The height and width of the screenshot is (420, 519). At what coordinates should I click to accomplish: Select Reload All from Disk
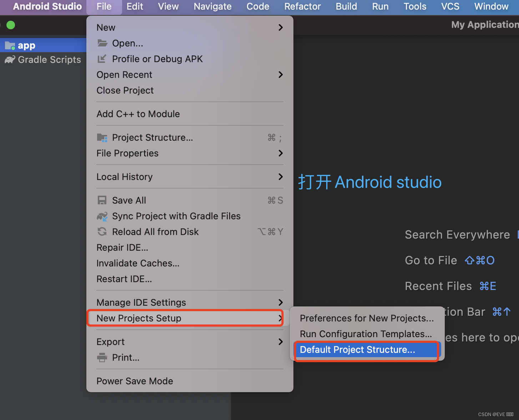(190, 232)
